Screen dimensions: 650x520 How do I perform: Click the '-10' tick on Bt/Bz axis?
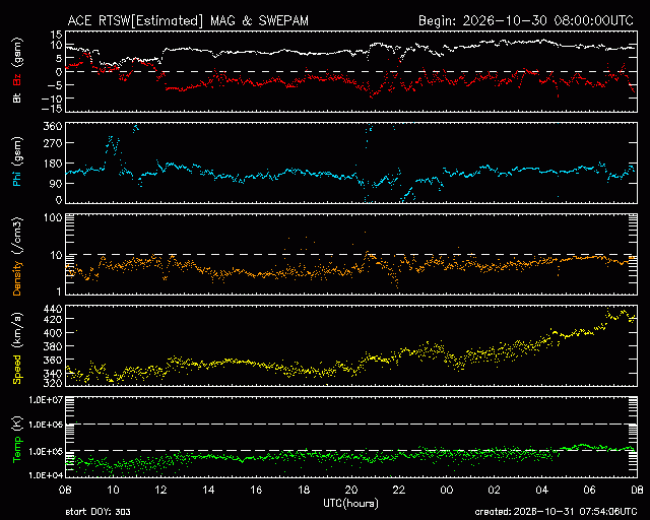pos(51,98)
